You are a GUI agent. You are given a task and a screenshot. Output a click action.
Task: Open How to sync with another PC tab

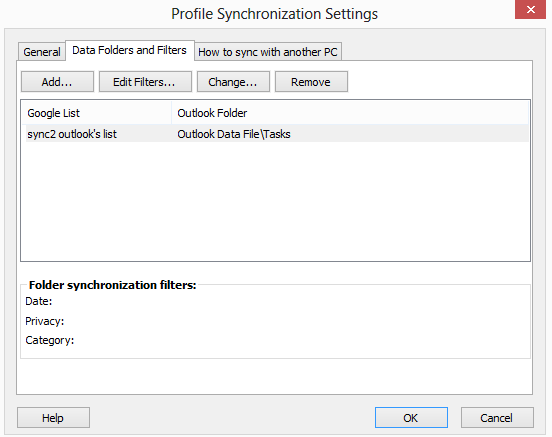tap(268, 52)
